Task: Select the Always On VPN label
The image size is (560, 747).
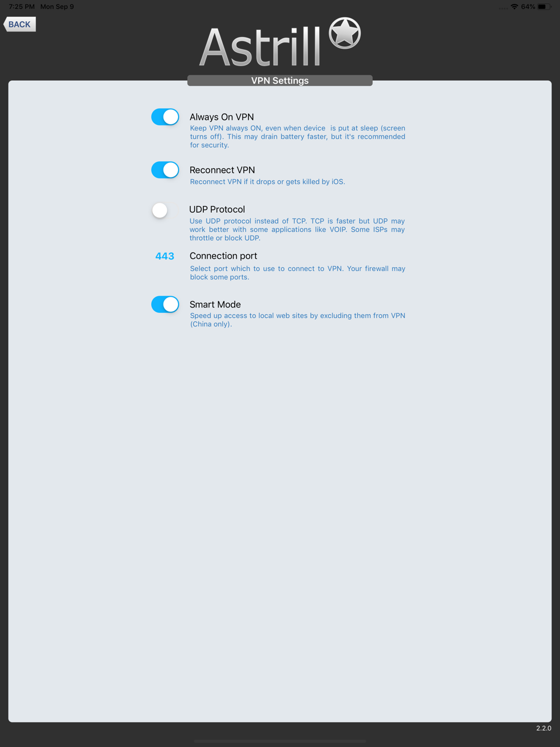Action: point(222,117)
